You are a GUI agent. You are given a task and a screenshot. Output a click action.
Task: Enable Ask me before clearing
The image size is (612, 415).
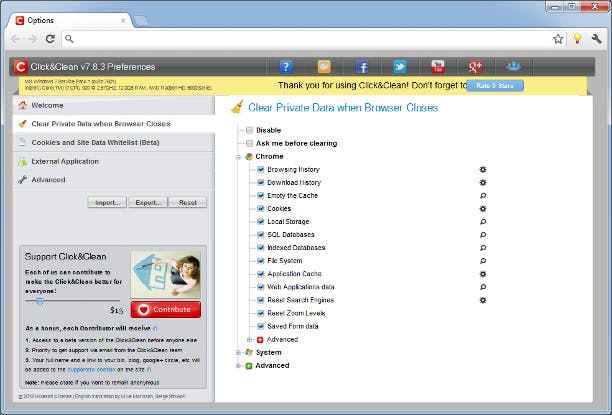click(249, 143)
